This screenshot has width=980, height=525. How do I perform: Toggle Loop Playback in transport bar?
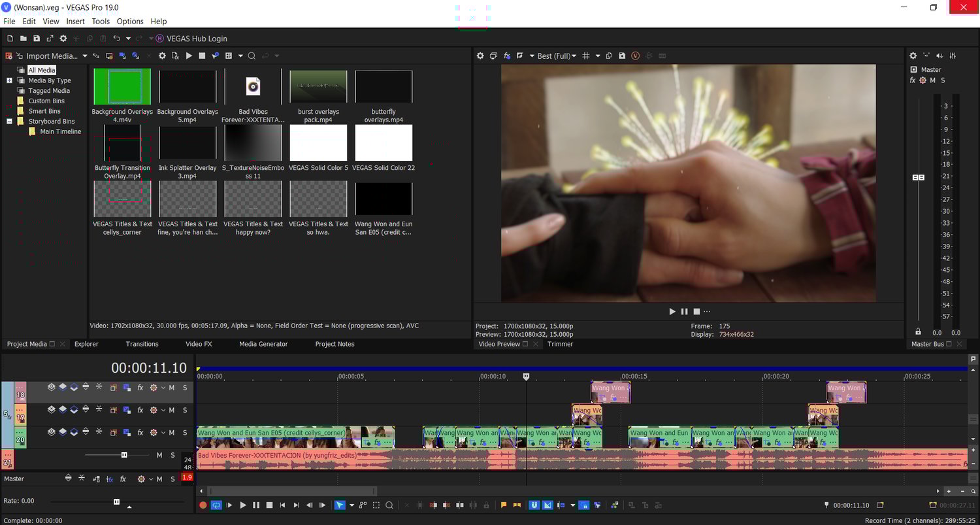coord(216,505)
